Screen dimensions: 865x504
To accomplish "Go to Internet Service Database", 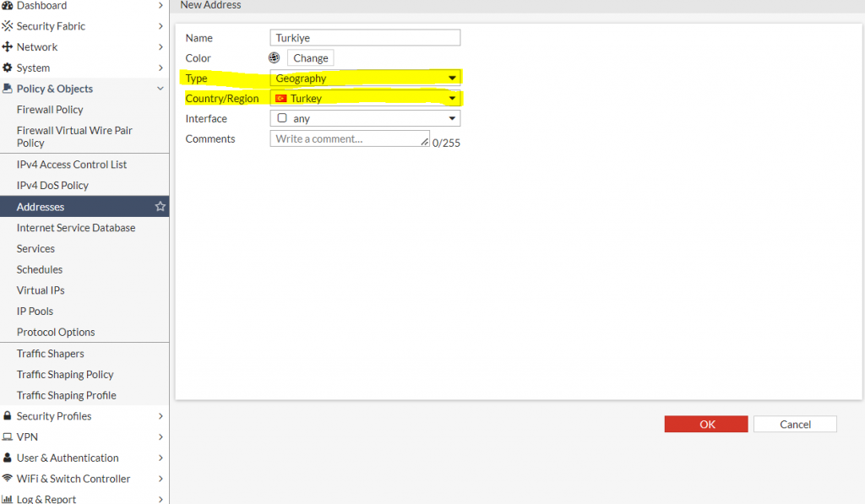I will pos(76,228).
